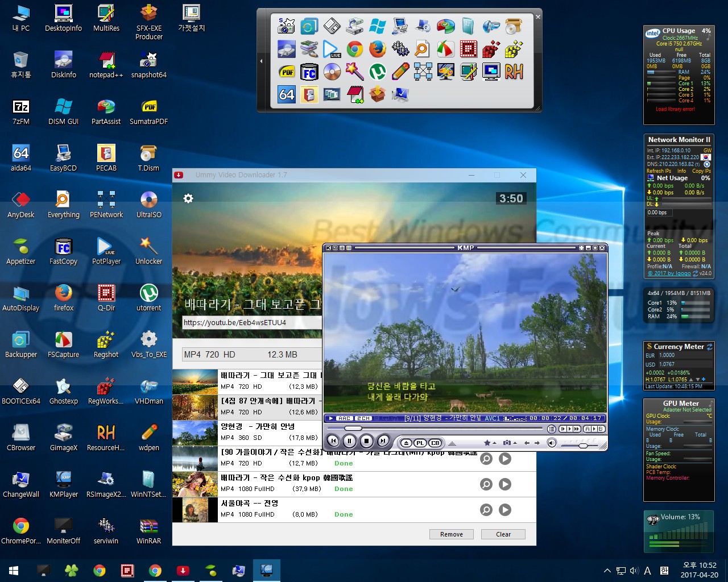This screenshot has width=728, height=582.
Task: Click the taskbar speaker volume icon
Action: pyautogui.click(x=634, y=571)
